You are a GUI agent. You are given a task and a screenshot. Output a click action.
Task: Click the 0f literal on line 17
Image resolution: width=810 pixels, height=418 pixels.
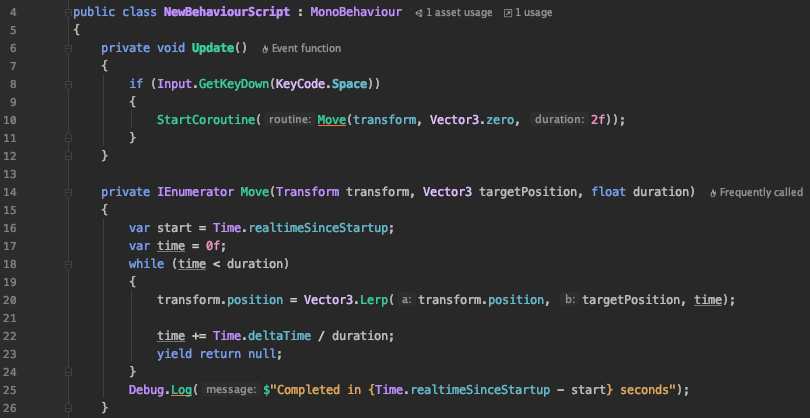pyautogui.click(x=213, y=245)
